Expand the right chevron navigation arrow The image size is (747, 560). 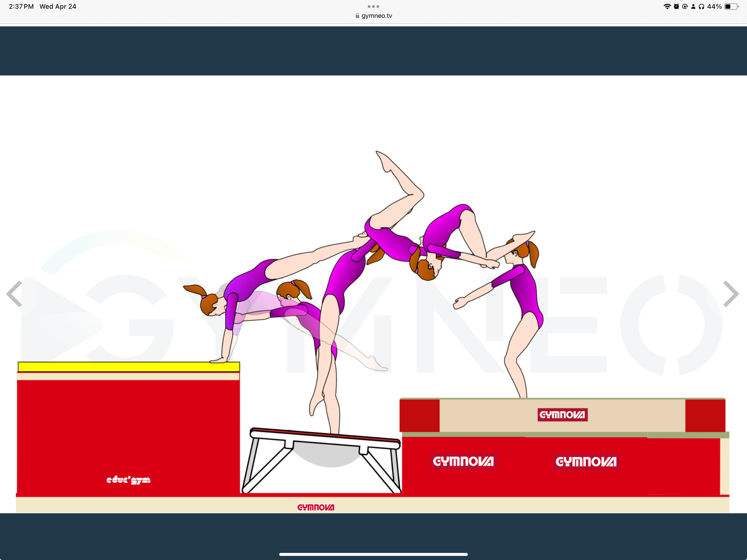[x=732, y=293]
